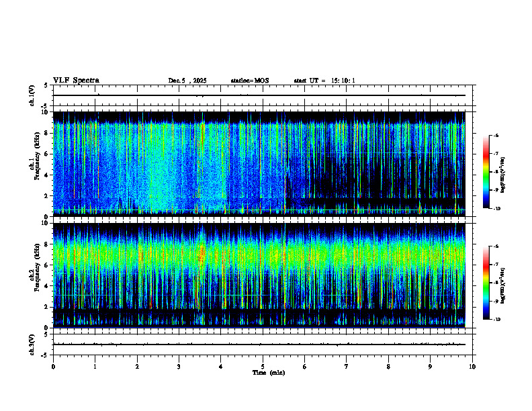The image size is (532, 411).
Task: Click the "2" tick on the time axis
Action: pos(137,367)
